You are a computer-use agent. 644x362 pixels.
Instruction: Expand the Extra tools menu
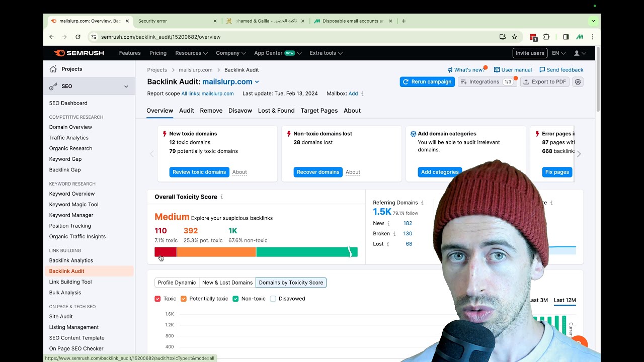(x=326, y=53)
